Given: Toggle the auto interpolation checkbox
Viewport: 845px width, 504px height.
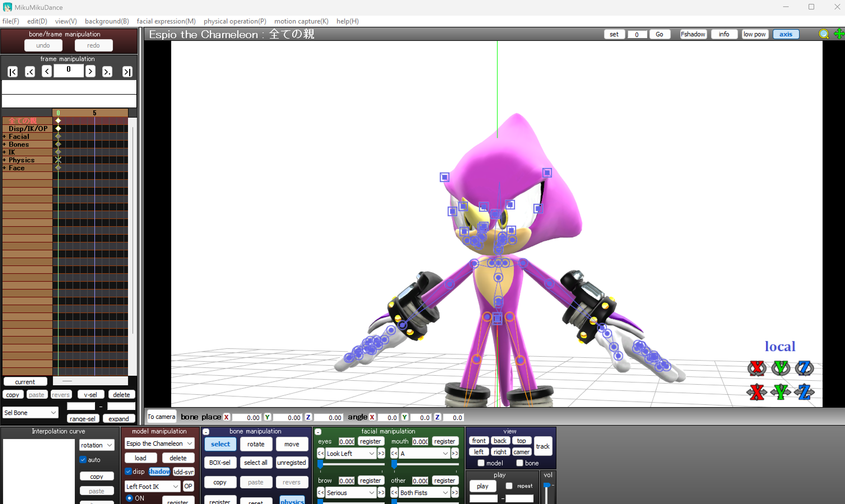Looking at the screenshot, I should pyautogui.click(x=83, y=459).
